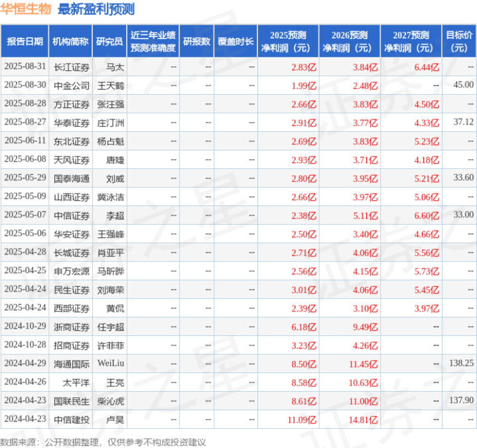
Task: Click target price 45.00
Action: (x=463, y=85)
